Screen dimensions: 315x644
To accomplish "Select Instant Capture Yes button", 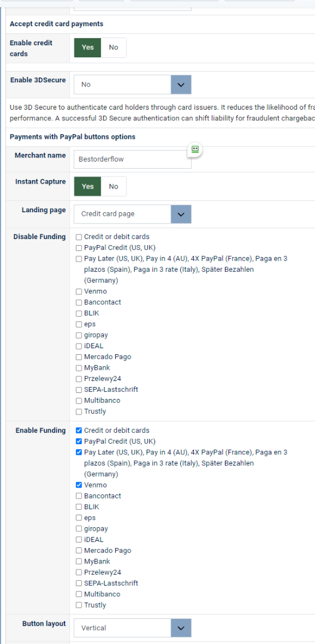I will [x=88, y=187].
